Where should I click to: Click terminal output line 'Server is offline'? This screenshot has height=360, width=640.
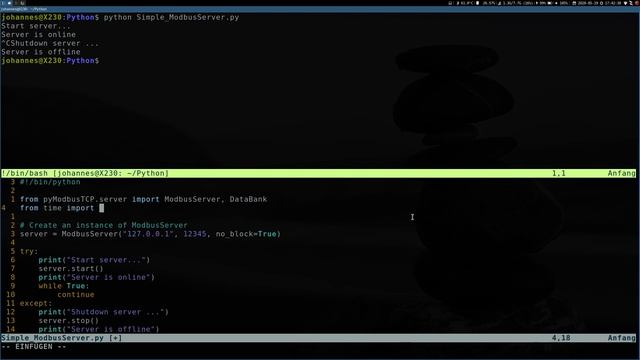tap(41, 52)
